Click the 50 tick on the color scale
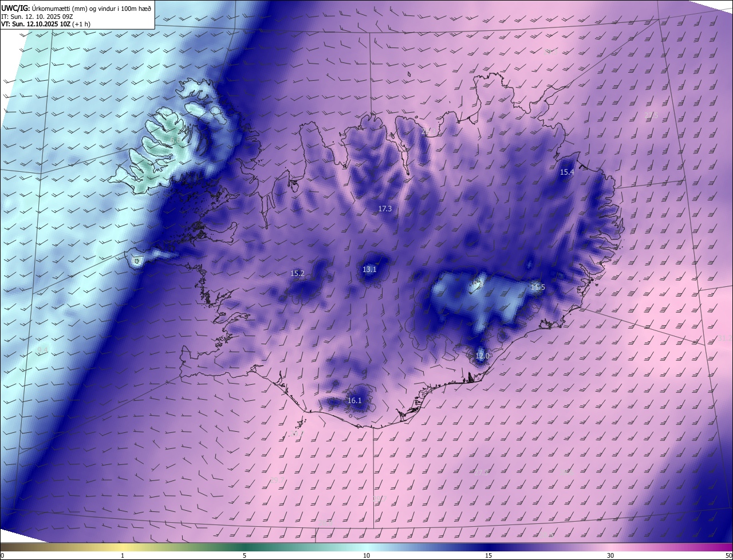This screenshot has width=733, height=560. point(728,555)
